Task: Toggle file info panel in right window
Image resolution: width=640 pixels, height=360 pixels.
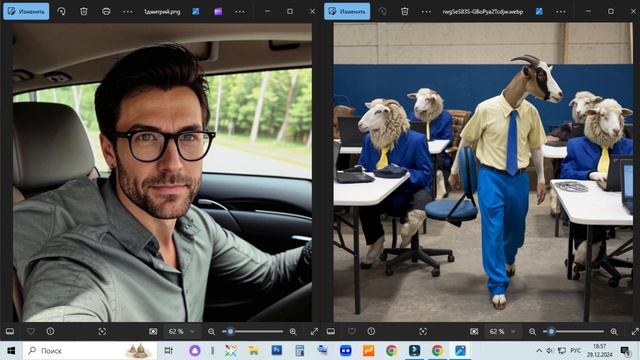Action: (x=371, y=331)
